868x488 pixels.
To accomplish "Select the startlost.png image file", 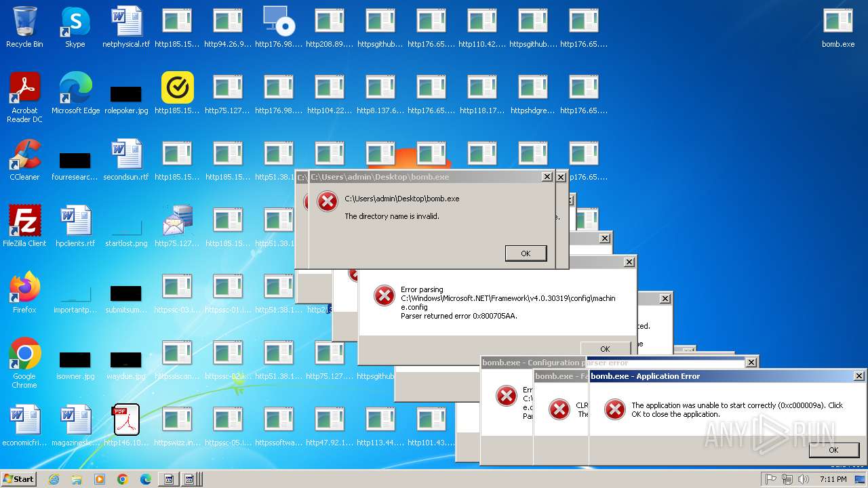I will 126,226.
